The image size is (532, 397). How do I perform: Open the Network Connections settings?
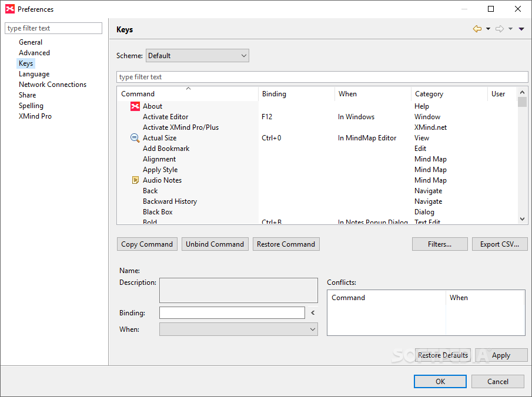[x=52, y=84]
